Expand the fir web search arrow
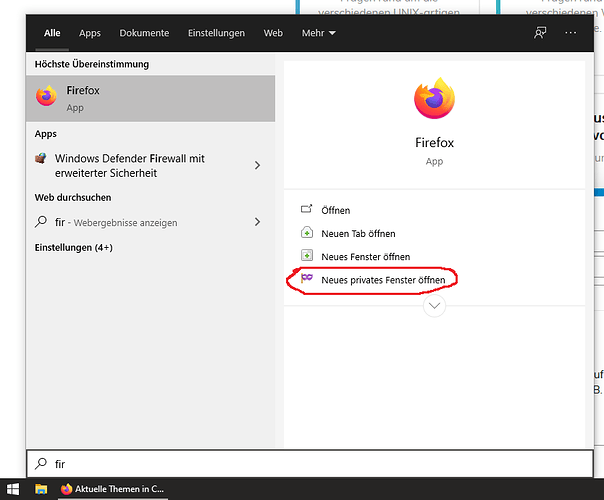The height and width of the screenshot is (500, 604). tap(257, 222)
